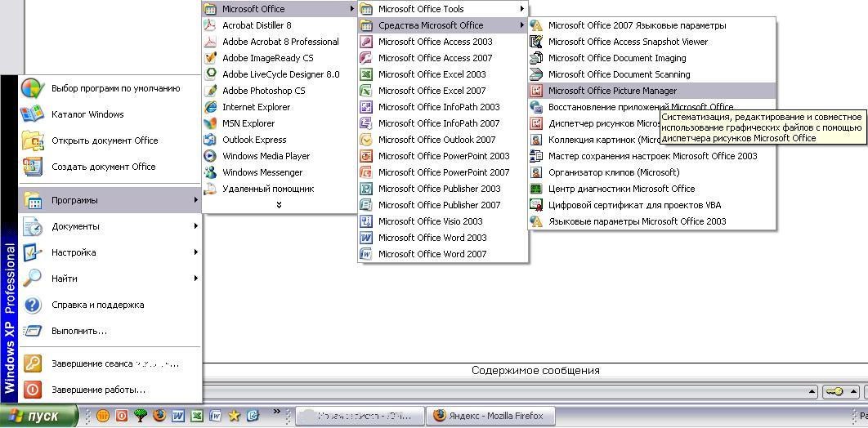This screenshot has height=428, width=868.
Task: Launch Microsoft Office Excel 2007
Action: click(x=443, y=91)
